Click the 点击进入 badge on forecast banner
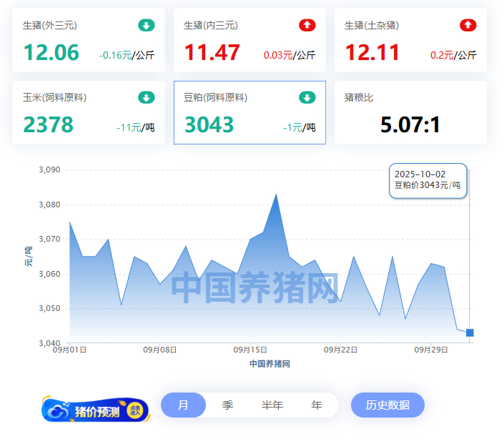 coord(135,410)
